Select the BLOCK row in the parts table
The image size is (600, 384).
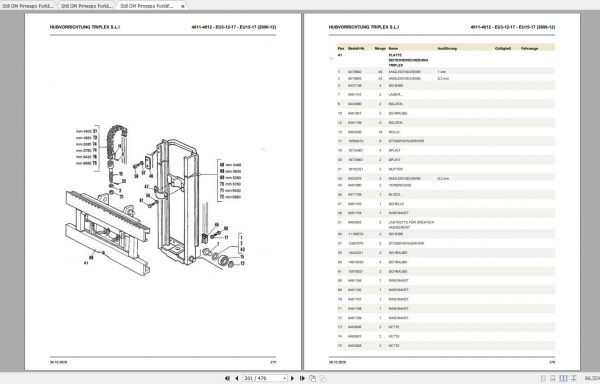(x=446, y=195)
